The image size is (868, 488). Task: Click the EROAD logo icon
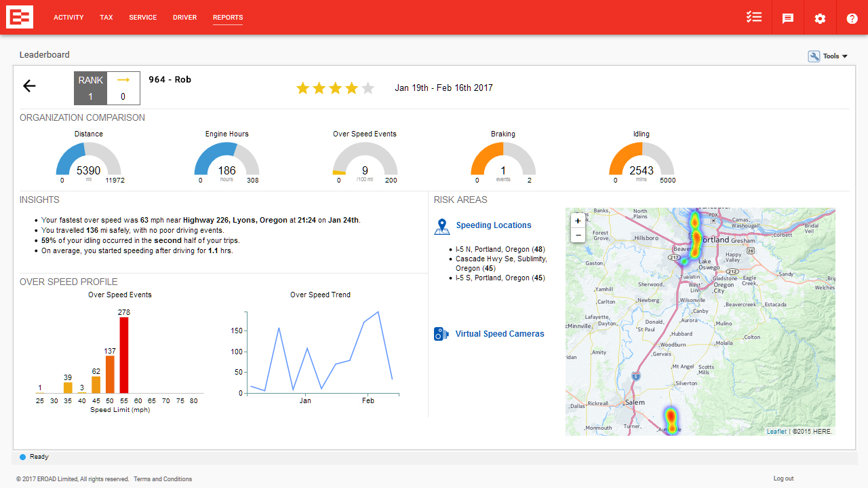(20, 17)
